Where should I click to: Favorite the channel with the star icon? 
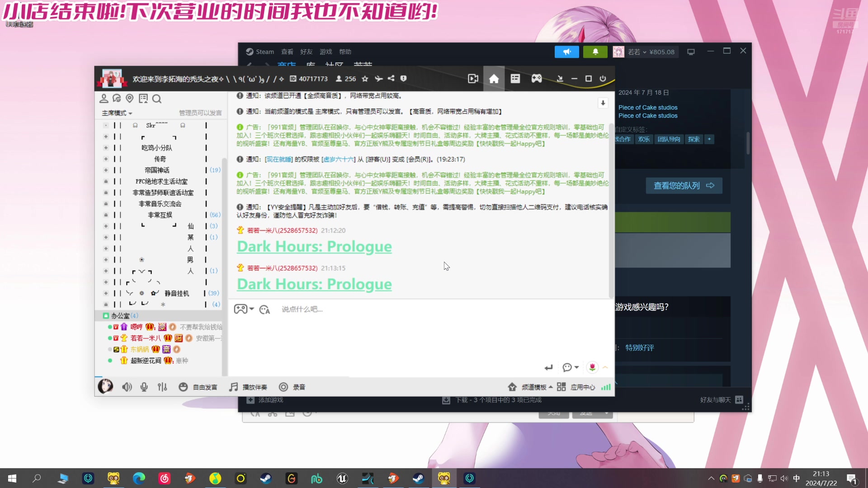tap(365, 79)
